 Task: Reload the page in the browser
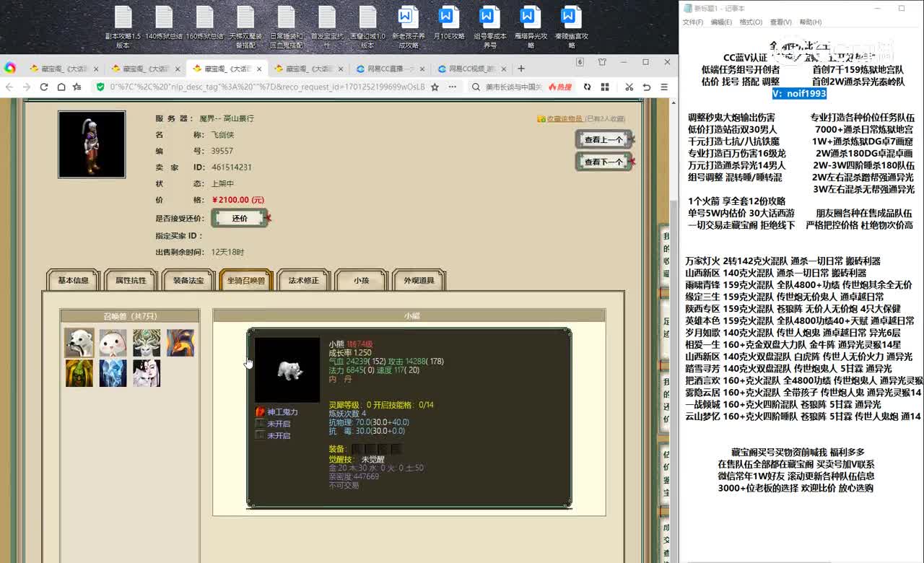pyautogui.click(x=44, y=87)
